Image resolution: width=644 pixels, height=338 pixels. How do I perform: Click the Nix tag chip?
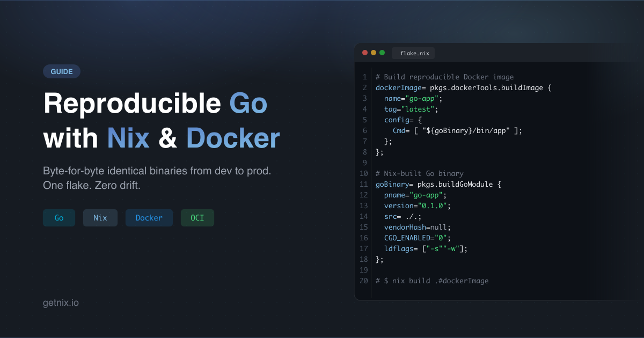(x=100, y=218)
